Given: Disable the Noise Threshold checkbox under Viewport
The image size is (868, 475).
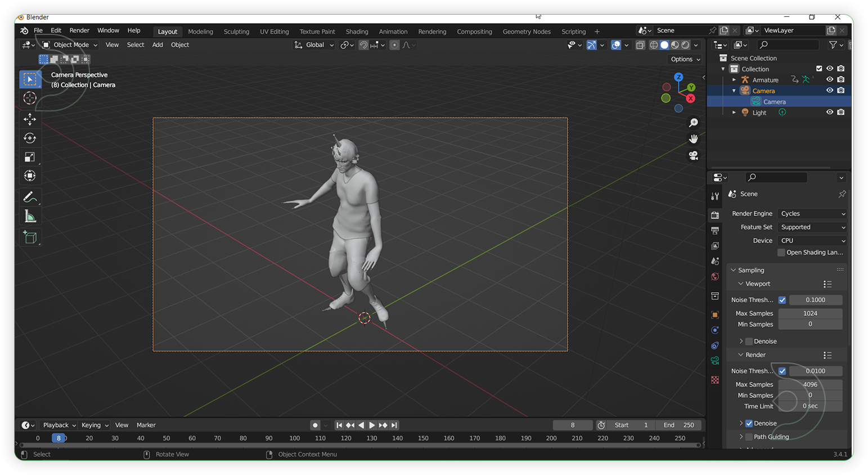Looking at the screenshot, I should point(782,299).
